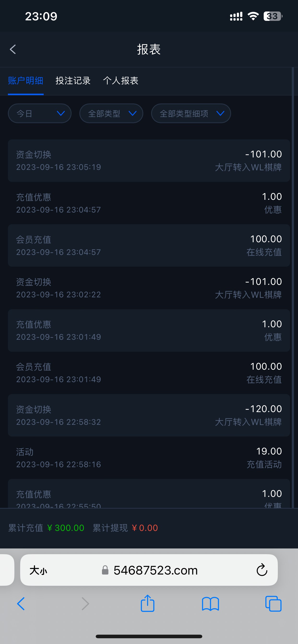Screen dimensions: 298x644
Task: Tap Safari's forward navigation arrow
Action: [85, 604]
